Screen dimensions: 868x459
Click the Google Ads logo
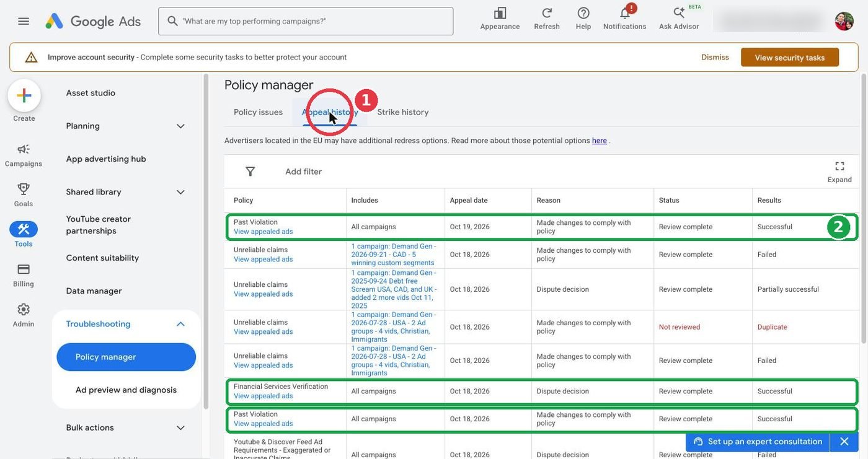93,21
